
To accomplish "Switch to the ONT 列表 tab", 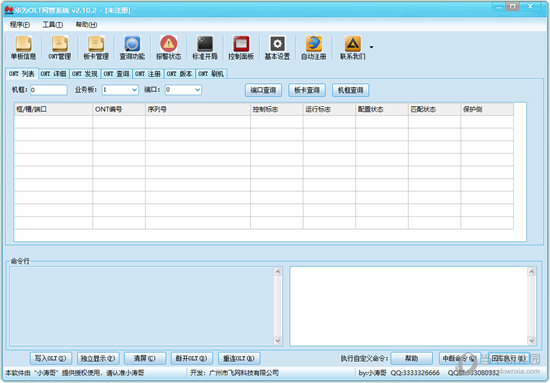I will point(22,74).
